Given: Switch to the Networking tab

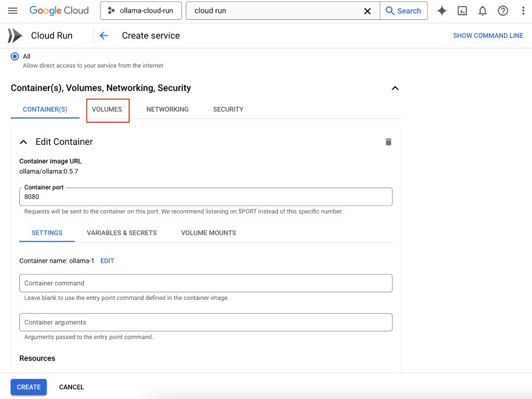Looking at the screenshot, I should (x=167, y=108).
